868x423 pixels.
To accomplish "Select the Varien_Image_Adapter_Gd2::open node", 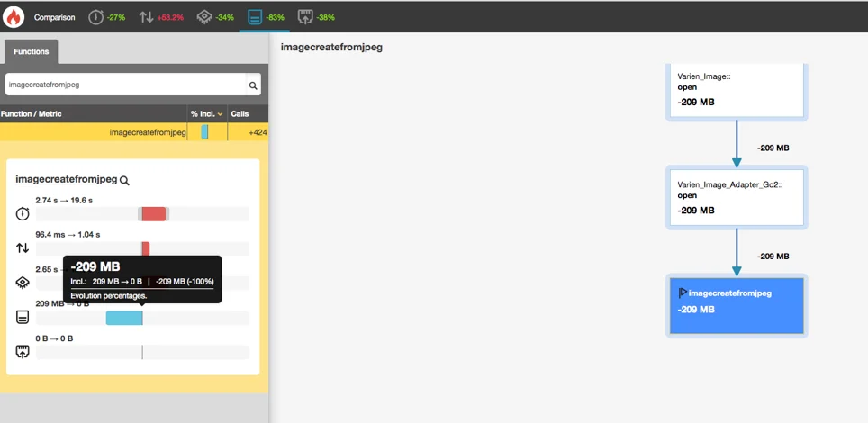I will [736, 196].
